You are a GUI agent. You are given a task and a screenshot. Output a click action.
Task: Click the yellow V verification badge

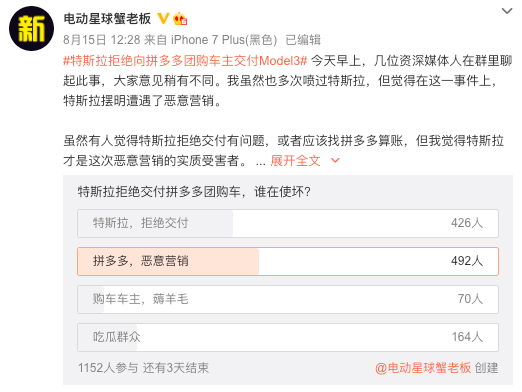point(163,19)
